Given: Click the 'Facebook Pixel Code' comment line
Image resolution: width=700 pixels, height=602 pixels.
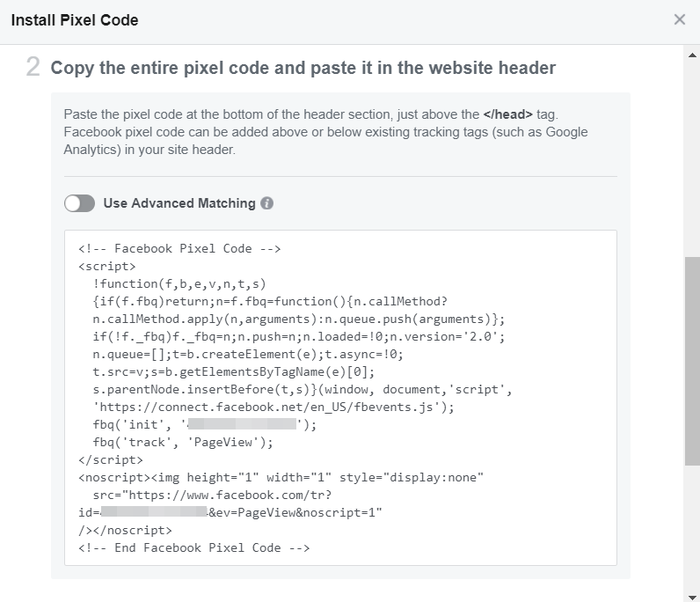Looking at the screenshot, I should pyautogui.click(x=179, y=248).
